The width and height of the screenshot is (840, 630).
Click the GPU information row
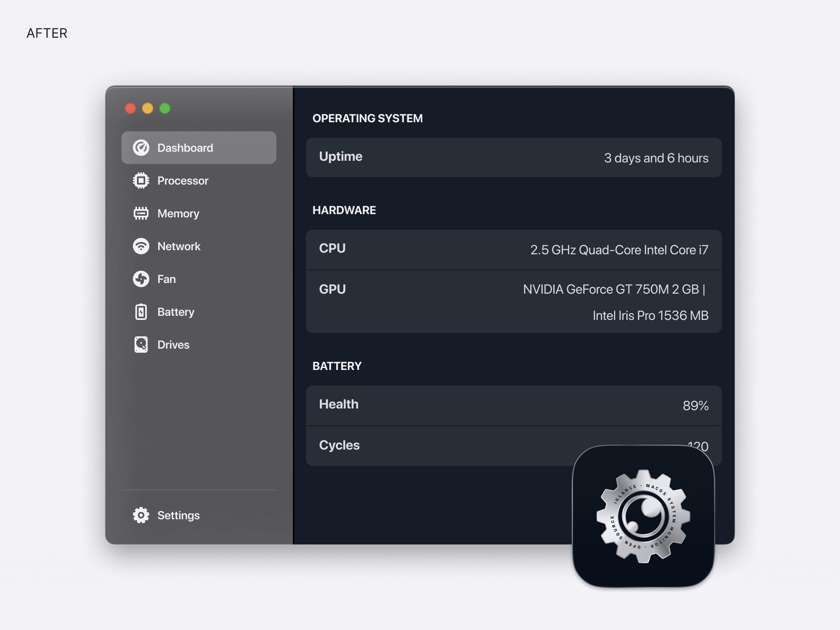(x=514, y=302)
